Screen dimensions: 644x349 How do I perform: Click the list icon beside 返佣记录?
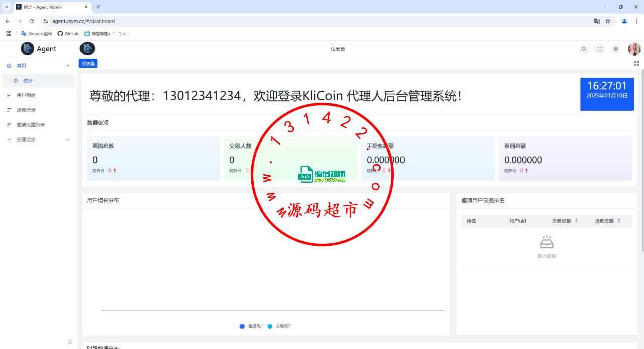9,110
